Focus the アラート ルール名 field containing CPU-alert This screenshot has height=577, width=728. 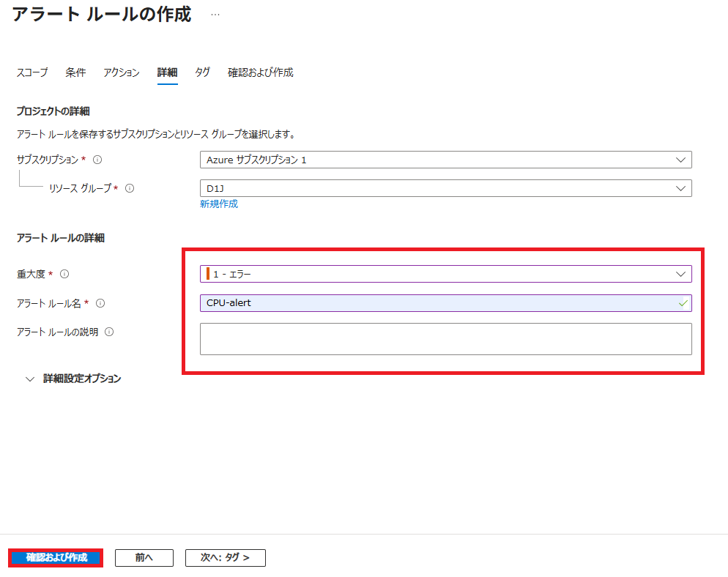[439, 303]
